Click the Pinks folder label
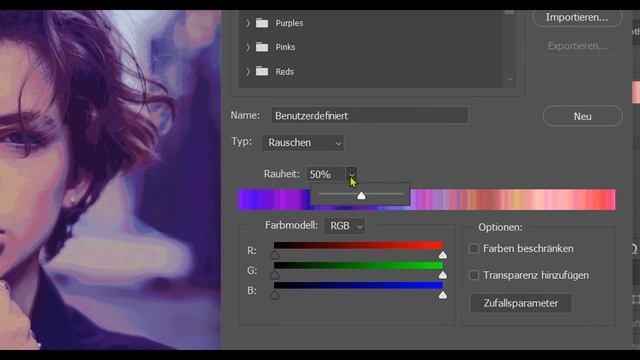The height and width of the screenshot is (360, 640). (285, 47)
